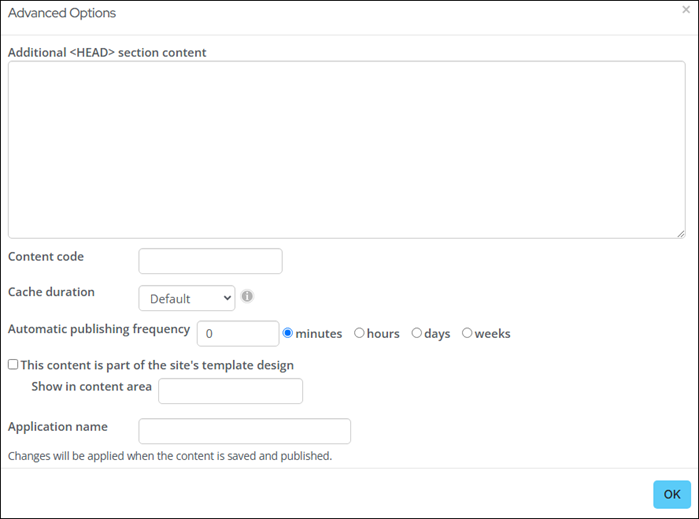The width and height of the screenshot is (699, 519).
Task: Select the days radio button
Action: [x=416, y=333]
